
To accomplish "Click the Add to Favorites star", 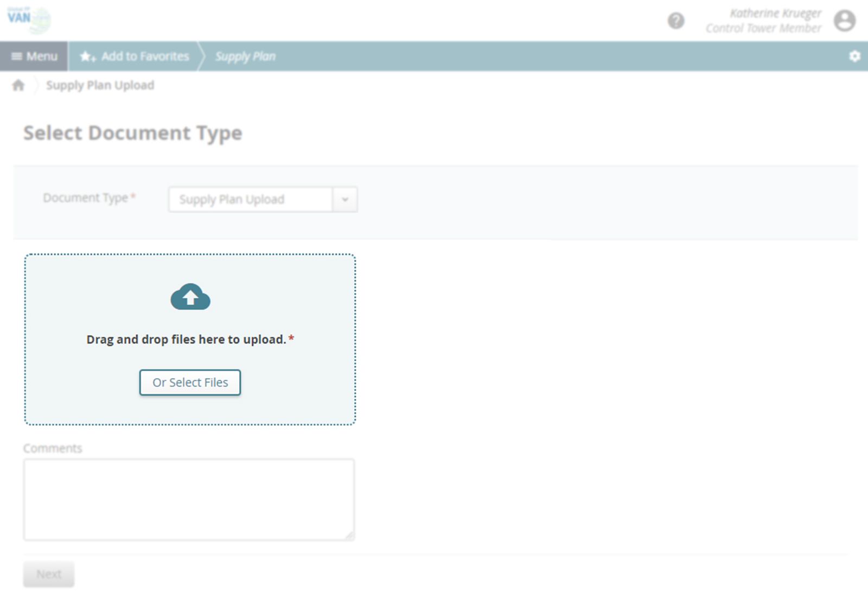I will 88,56.
